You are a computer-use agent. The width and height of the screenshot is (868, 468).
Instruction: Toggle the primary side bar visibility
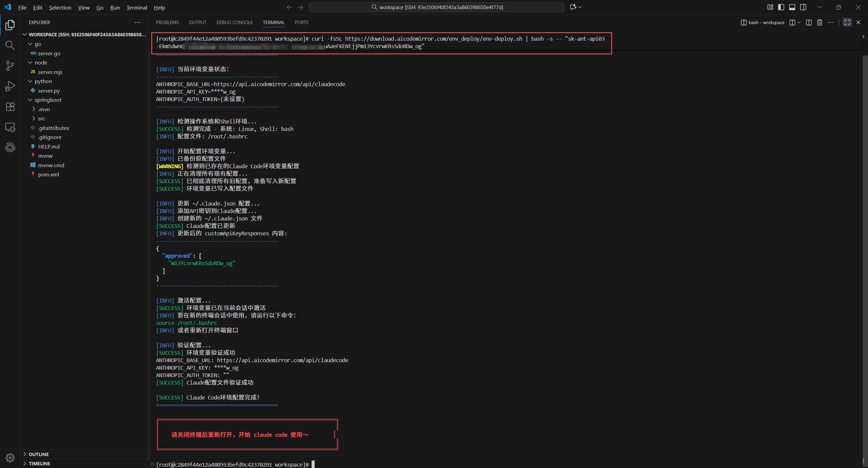point(781,7)
